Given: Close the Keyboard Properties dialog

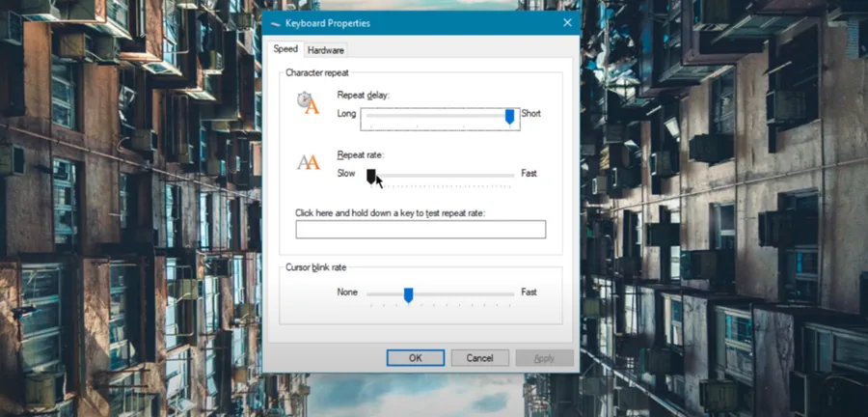Looking at the screenshot, I should pyautogui.click(x=567, y=23).
